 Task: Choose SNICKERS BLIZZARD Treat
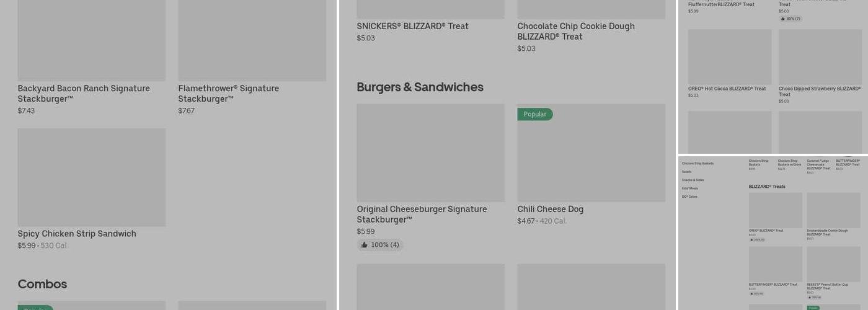point(412,26)
